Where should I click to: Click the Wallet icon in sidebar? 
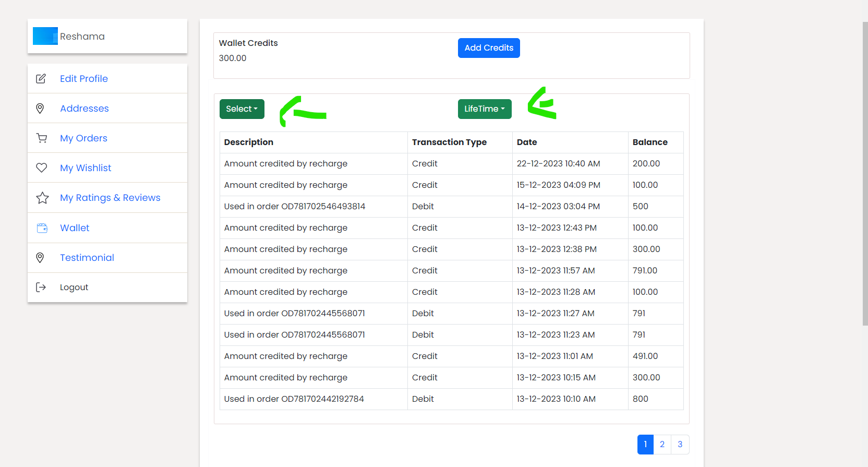pyautogui.click(x=42, y=228)
